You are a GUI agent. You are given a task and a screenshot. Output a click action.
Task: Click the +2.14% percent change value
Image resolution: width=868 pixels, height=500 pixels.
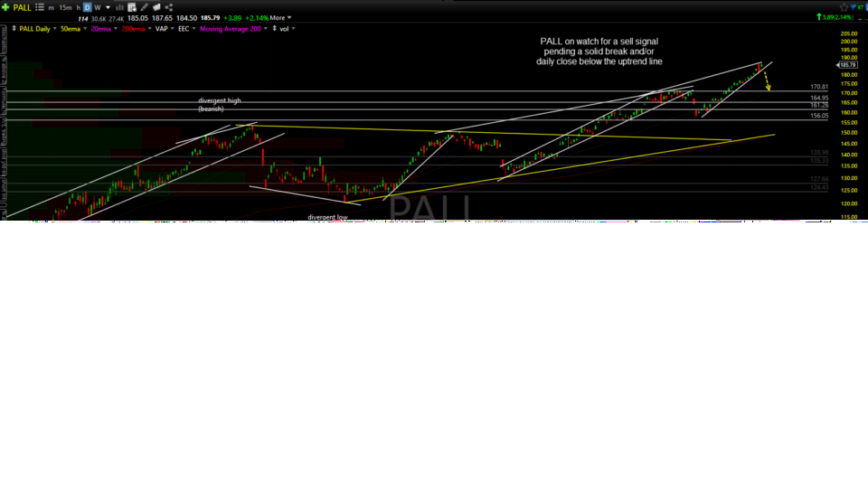[x=256, y=18]
